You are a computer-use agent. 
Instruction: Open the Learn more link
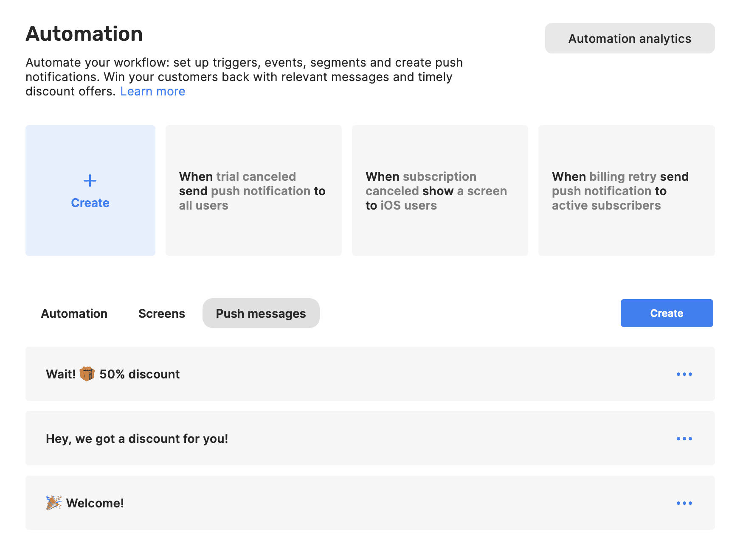(x=152, y=91)
